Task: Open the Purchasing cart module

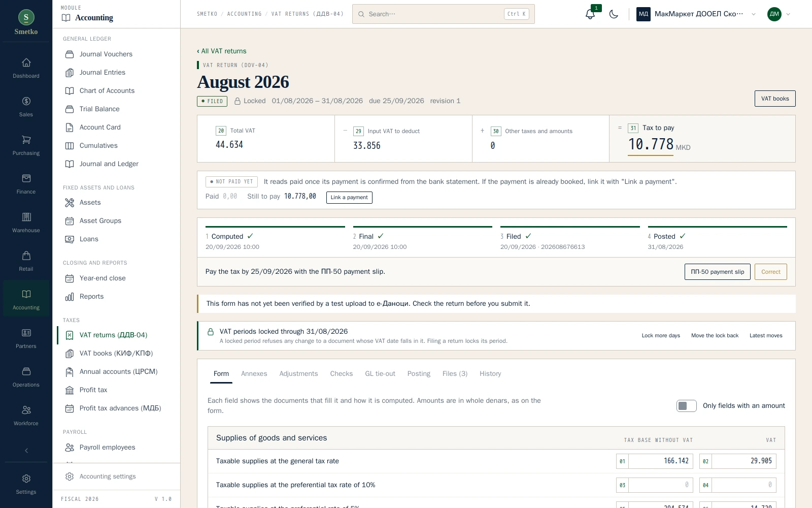Action: coord(26,146)
